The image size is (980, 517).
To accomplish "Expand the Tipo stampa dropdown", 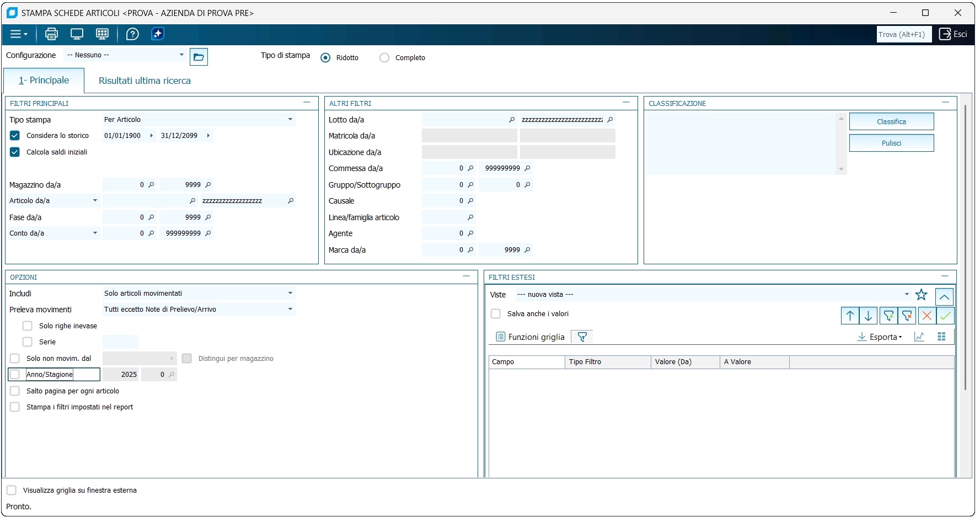I will click(290, 120).
